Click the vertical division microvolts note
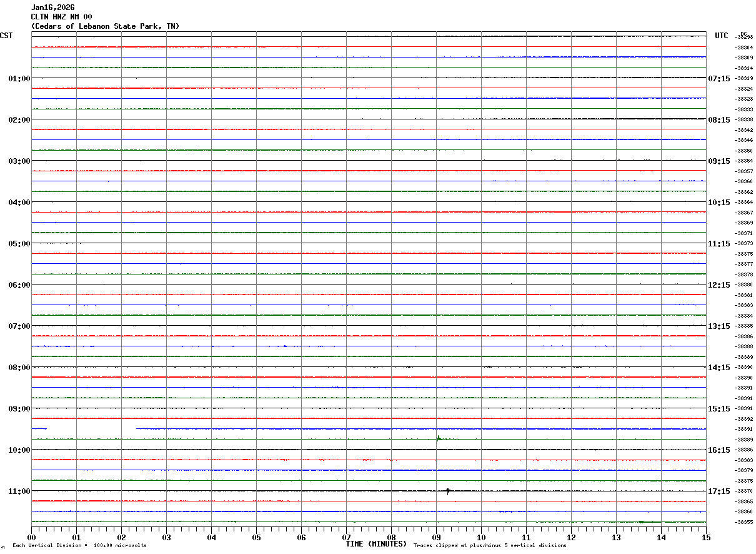The width and height of the screenshot is (756, 554). [80, 546]
